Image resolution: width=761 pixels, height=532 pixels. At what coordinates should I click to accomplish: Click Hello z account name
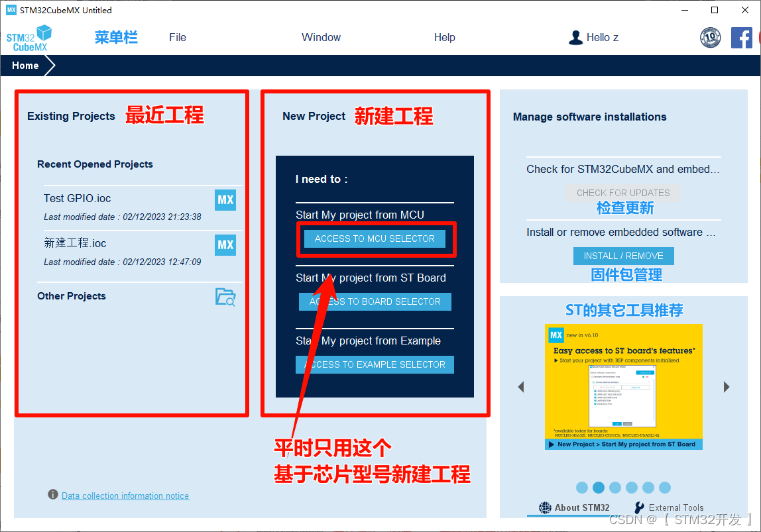(603, 37)
